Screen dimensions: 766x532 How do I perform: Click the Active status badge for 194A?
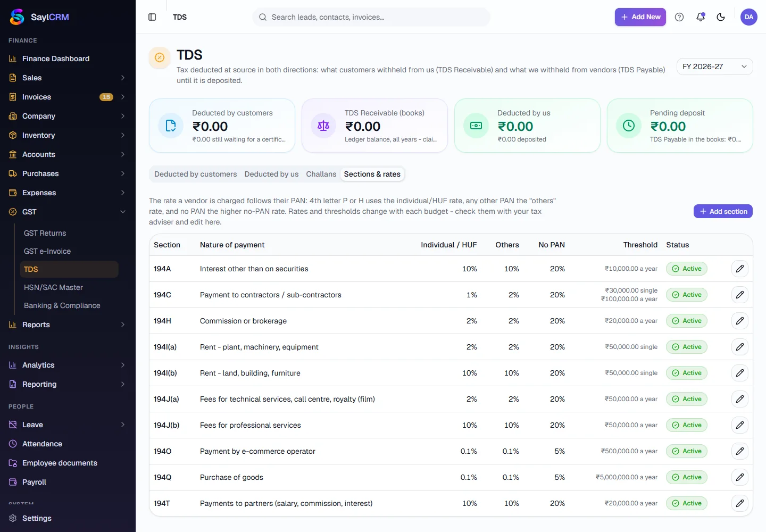[687, 269]
